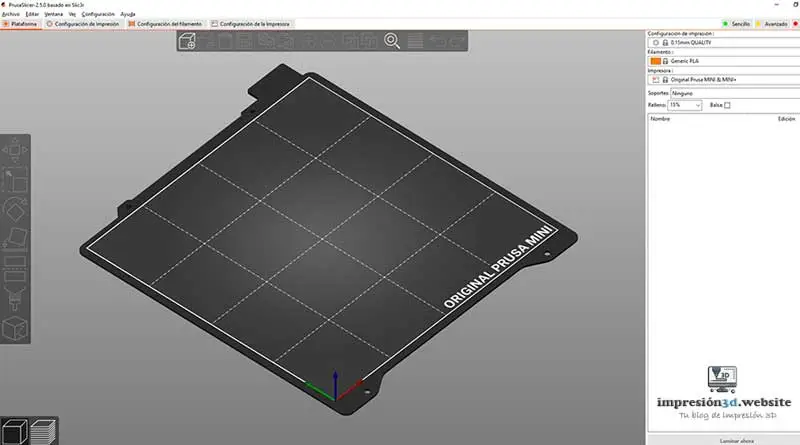Image resolution: width=800 pixels, height=445 pixels.
Task: Select the Move tool in left toolbar
Action: tap(15, 150)
